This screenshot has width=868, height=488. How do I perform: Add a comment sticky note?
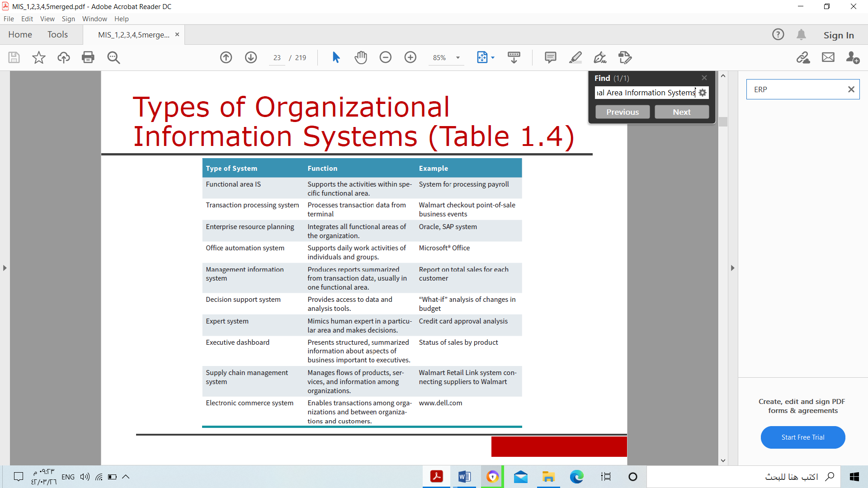click(x=551, y=57)
